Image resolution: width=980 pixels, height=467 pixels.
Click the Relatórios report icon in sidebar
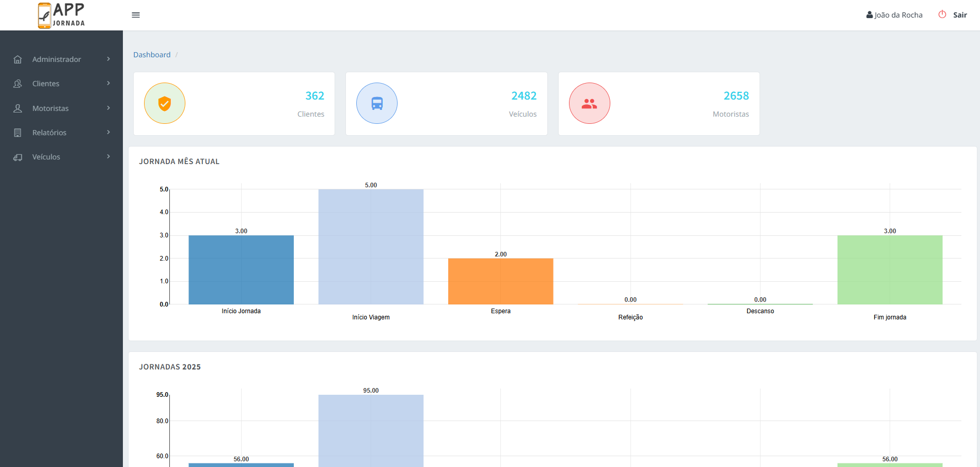[18, 132]
